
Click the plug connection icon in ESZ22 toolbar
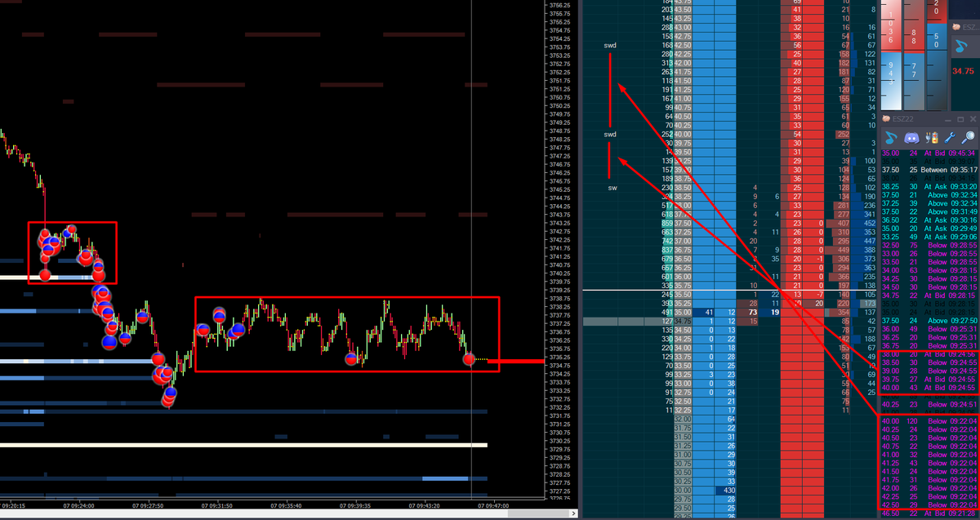(x=932, y=138)
